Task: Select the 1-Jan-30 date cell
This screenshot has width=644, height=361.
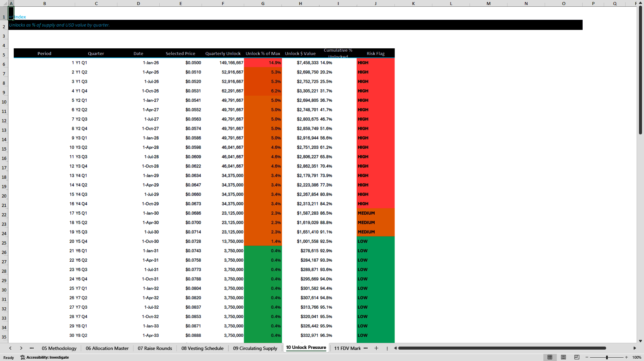Action: (x=139, y=213)
